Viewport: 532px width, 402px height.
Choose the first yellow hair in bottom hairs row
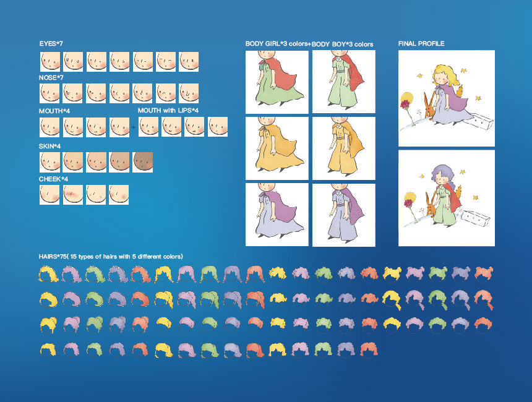point(48,349)
